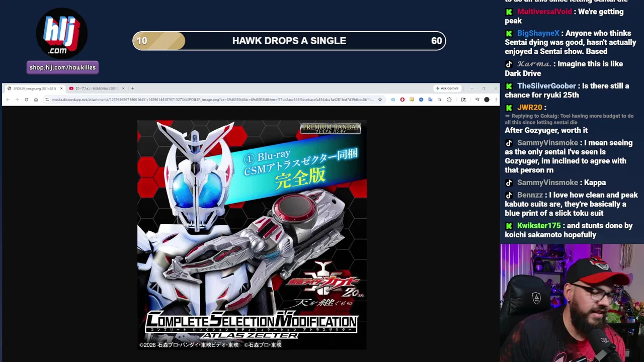This screenshot has height=362, width=644.
Task: Open the tab search side panel icon
Action: 463,100
